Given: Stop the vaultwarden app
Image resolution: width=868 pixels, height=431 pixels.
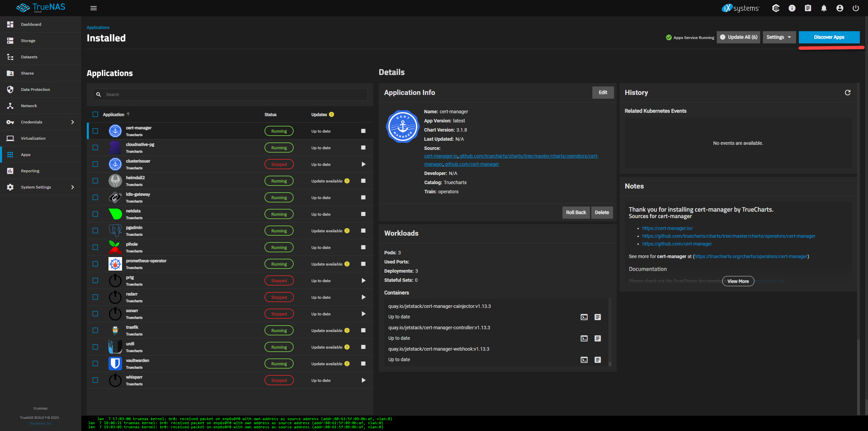Looking at the screenshot, I should click(x=363, y=364).
